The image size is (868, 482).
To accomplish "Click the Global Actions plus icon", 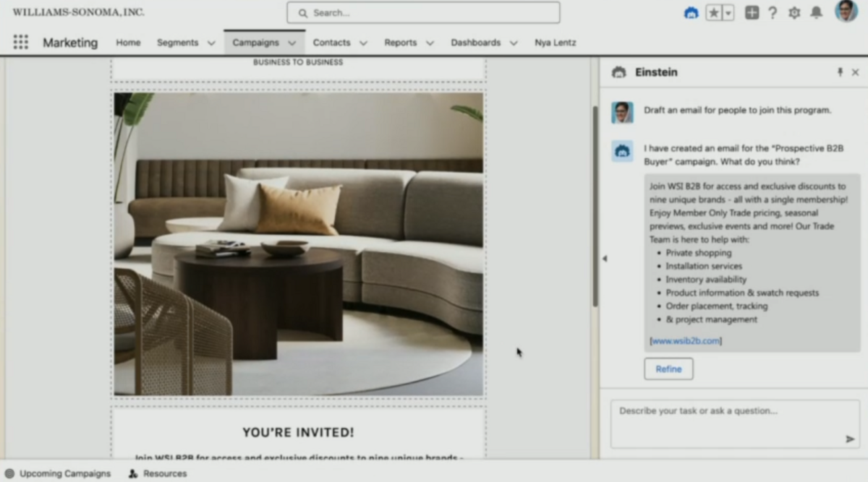I will click(x=752, y=13).
